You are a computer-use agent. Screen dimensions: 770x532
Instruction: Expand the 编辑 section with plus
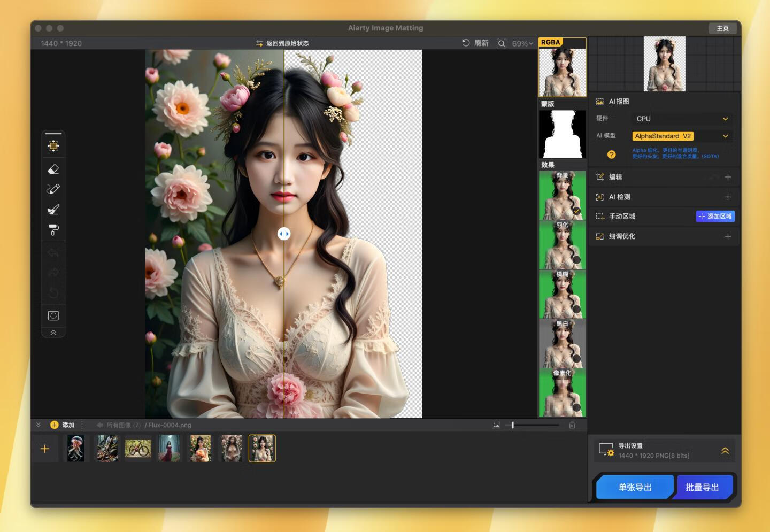pos(728,177)
